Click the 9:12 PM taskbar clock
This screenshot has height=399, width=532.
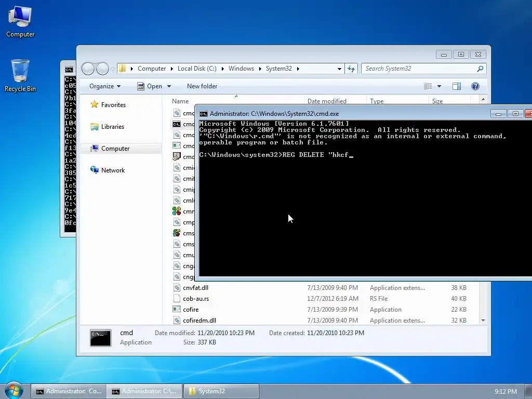[x=506, y=392]
